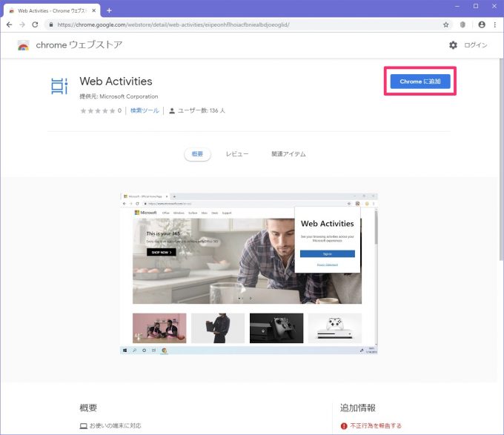Minimize the Chrome window
This screenshot has height=435, width=504.
pos(457,6)
